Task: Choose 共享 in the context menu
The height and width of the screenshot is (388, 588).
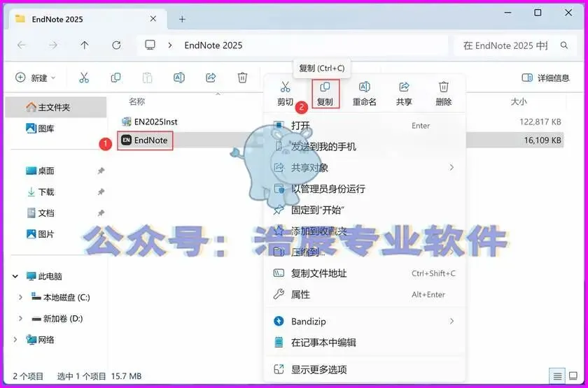Action: [x=405, y=94]
